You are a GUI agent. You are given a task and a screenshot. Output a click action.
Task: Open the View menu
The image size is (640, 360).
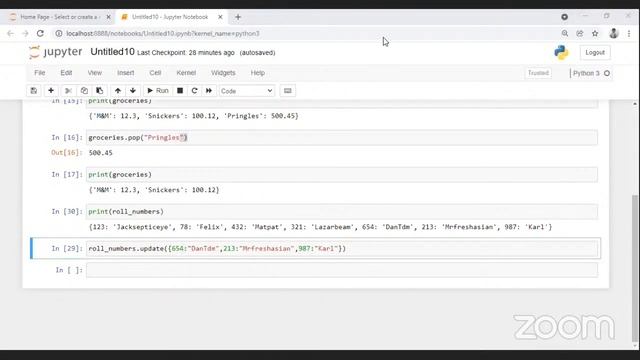[x=95, y=73]
